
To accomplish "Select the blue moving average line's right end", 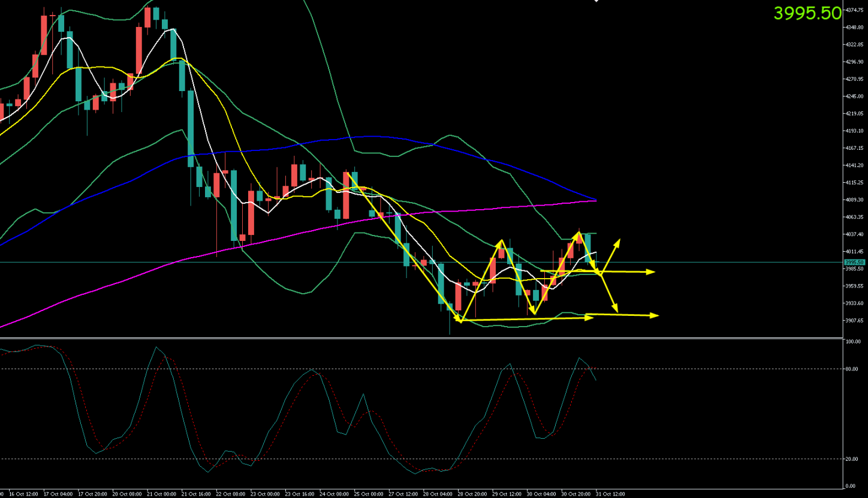I will pos(595,200).
